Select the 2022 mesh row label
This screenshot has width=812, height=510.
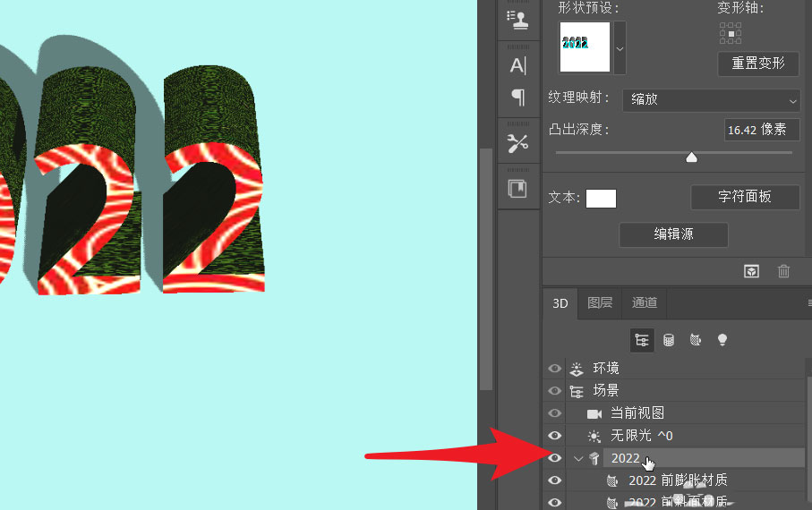point(625,458)
